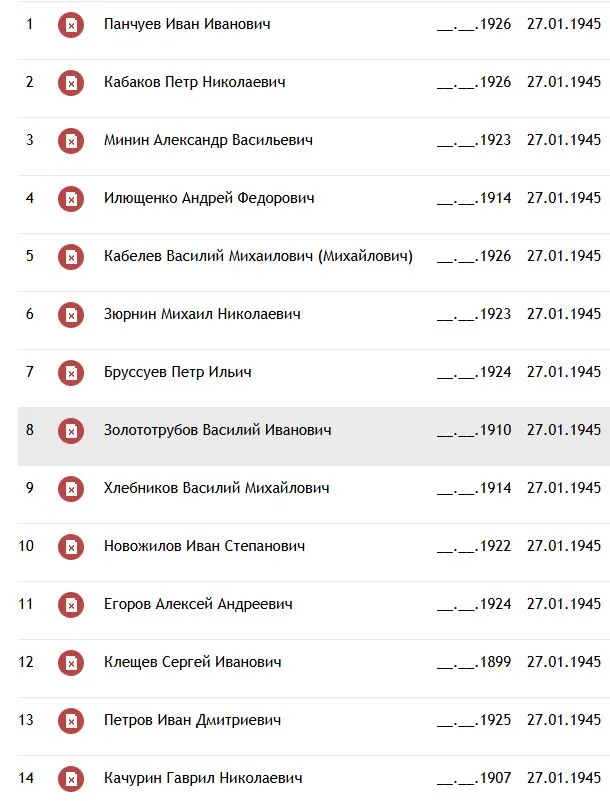Click the red icon in row 6 Зюрнин
610x801 pixels.
tap(71, 315)
